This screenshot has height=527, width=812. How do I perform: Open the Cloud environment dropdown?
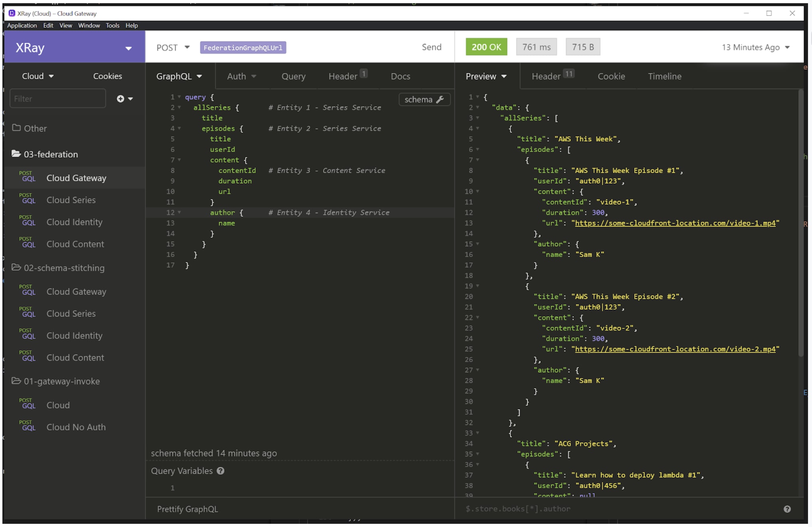coord(38,76)
